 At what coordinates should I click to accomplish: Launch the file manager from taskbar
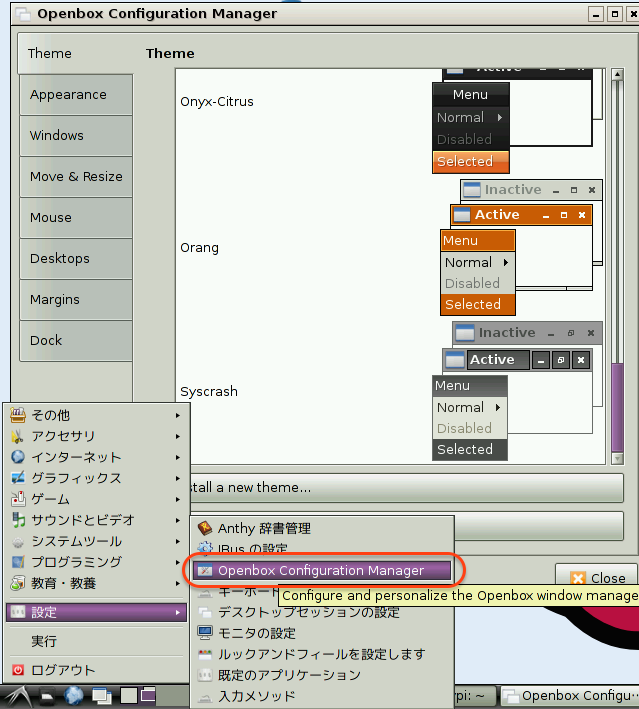click(x=47, y=696)
